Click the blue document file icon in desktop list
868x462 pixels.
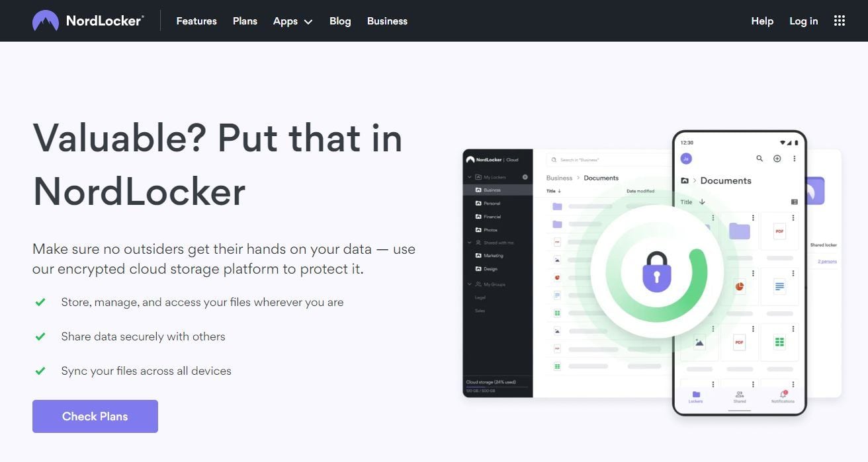tap(557, 295)
